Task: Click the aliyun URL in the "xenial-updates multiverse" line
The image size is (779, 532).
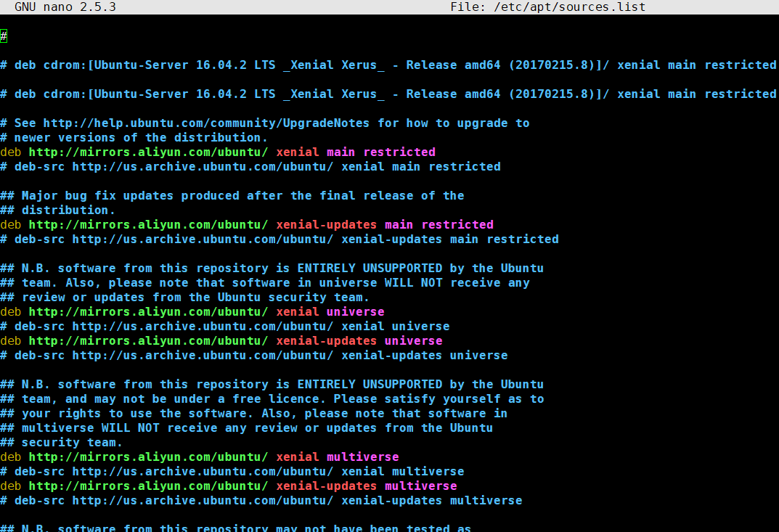Action: pyautogui.click(x=148, y=486)
